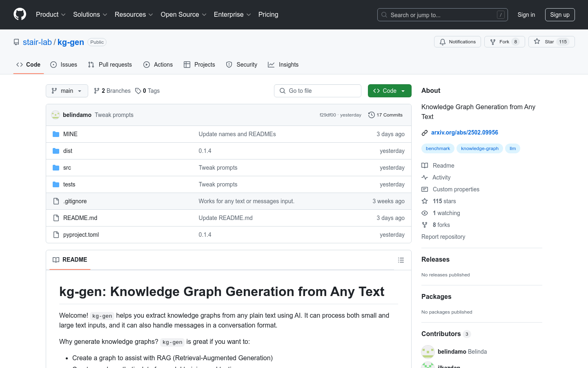
Task: Toggle repository Notifications
Action: click(457, 42)
